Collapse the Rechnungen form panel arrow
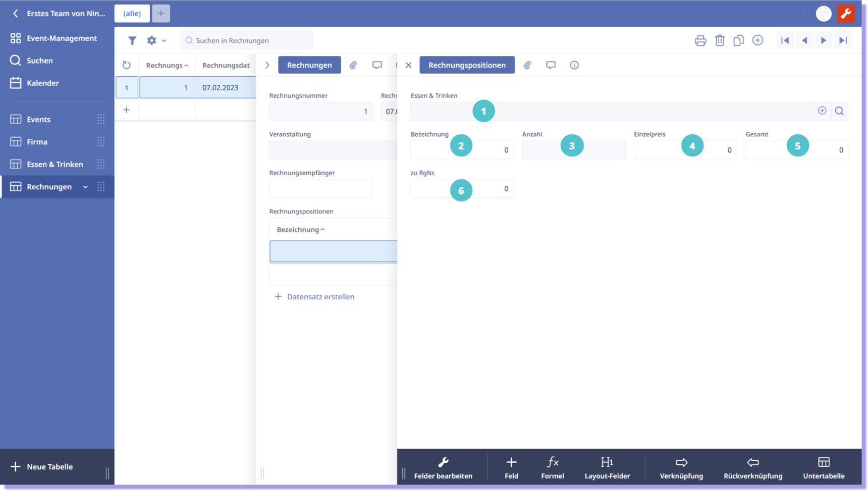This screenshot has height=491, width=868. point(267,65)
